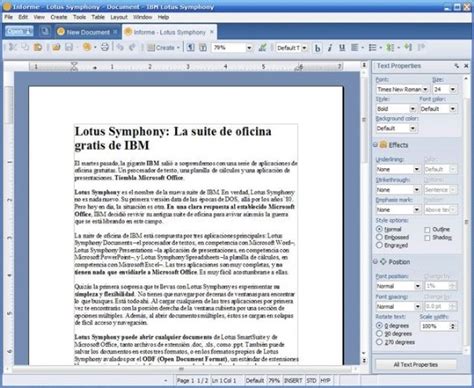Close the Text Properties panel
474x388 pixels.
466,66
